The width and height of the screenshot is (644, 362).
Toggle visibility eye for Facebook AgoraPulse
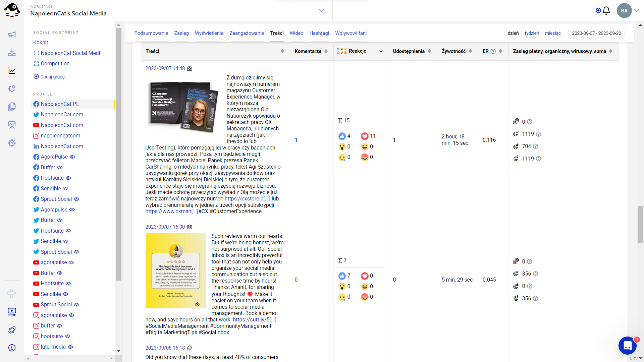click(72, 157)
